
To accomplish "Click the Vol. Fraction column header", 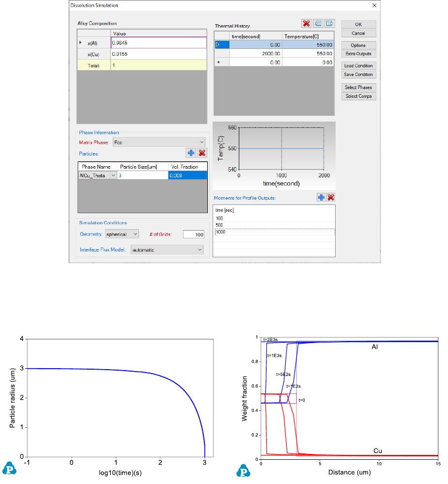I will coord(187,167).
